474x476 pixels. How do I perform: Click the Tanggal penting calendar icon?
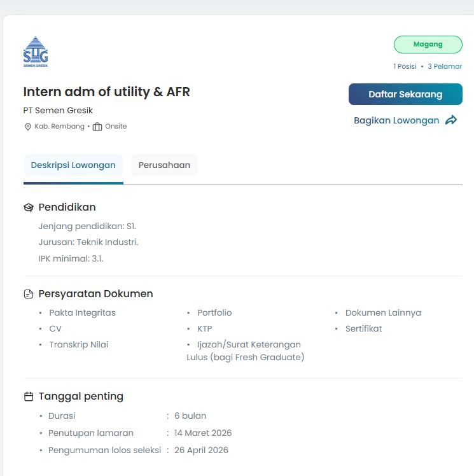29,396
